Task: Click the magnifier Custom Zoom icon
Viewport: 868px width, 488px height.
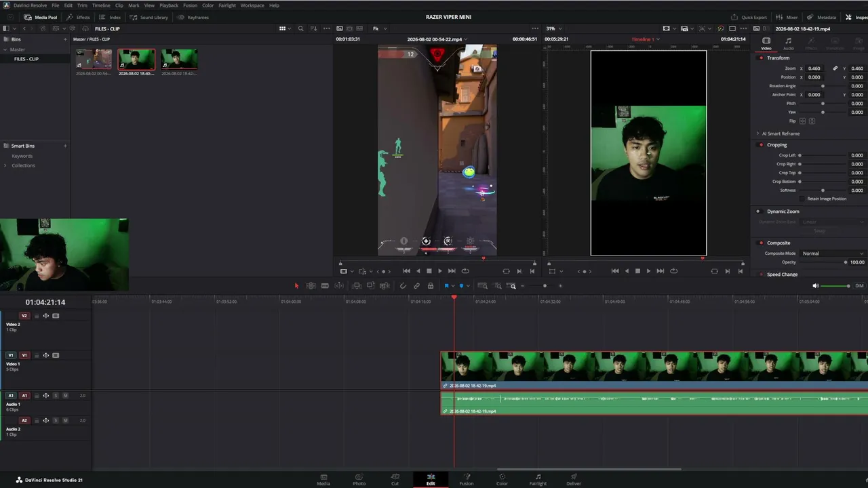Action: (513, 286)
